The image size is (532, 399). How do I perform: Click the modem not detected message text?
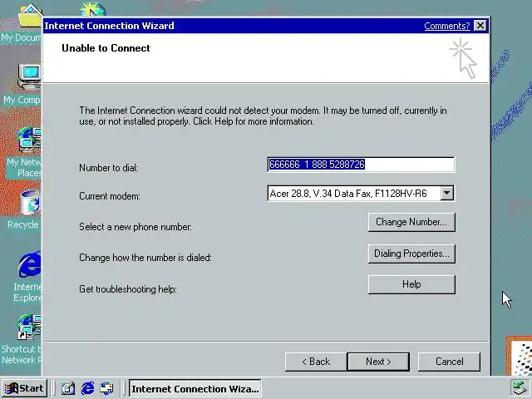(x=263, y=116)
